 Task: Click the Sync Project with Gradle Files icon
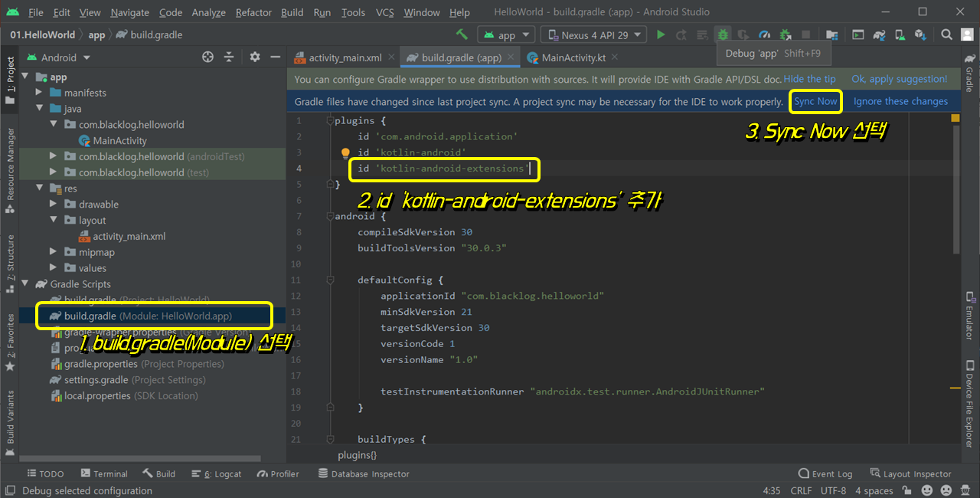[x=879, y=34]
